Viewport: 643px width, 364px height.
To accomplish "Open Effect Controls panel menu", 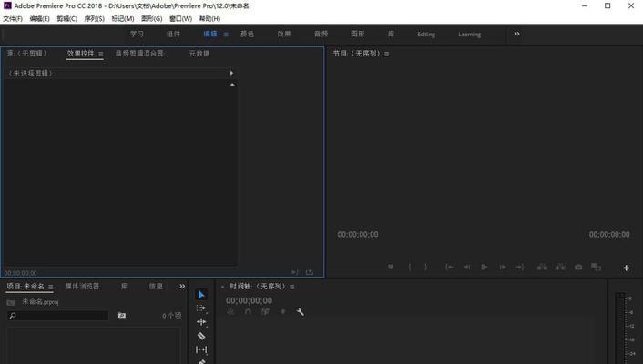I will 101,54.
